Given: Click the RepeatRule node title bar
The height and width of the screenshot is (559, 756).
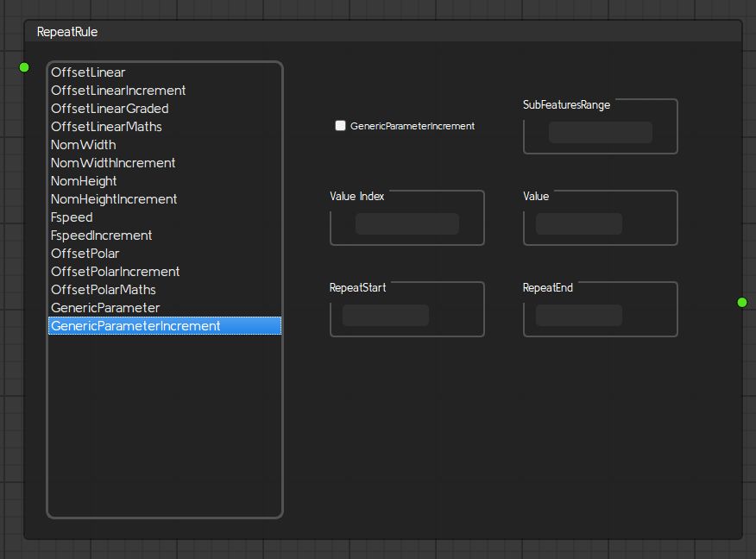Looking at the screenshot, I should 383,32.
